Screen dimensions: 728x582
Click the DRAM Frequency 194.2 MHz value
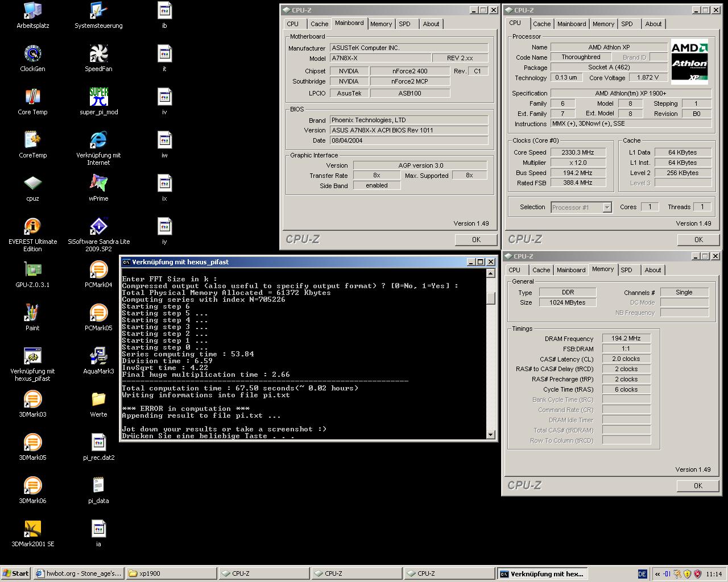click(626, 338)
